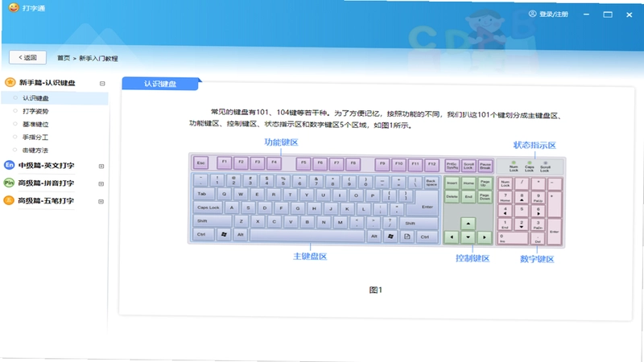Screen dimensions: 644x362
Task: Open 高级篇-五笔打字 chapter title
Action: (x=46, y=200)
